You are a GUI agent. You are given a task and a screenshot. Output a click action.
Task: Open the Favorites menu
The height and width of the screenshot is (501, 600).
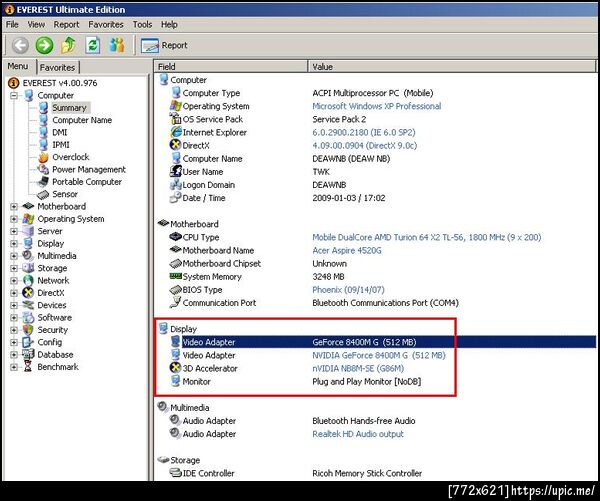pyautogui.click(x=106, y=24)
